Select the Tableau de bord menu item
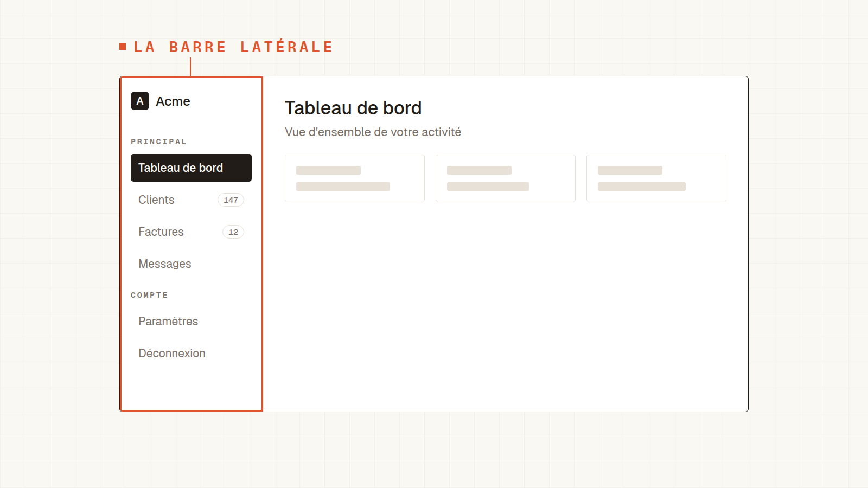 tap(191, 168)
